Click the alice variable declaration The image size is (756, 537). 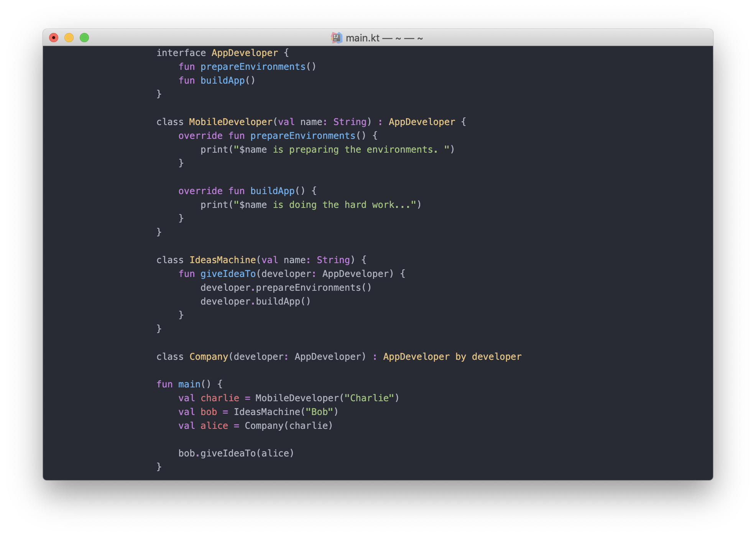tap(214, 426)
